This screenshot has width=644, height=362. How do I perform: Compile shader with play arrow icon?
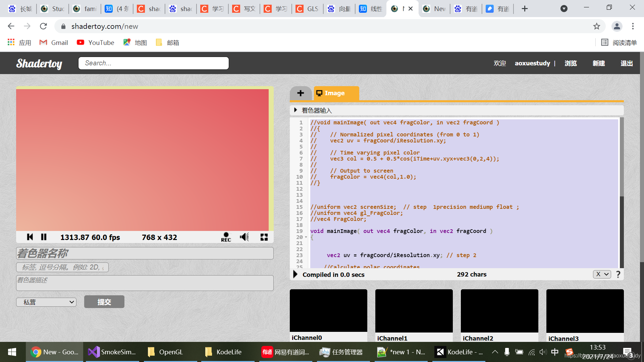[295, 275]
